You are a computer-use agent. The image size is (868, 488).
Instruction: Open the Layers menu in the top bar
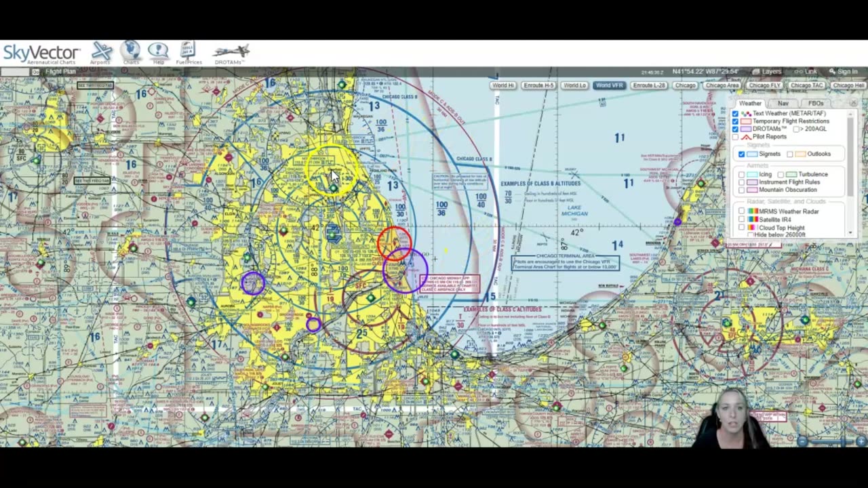click(x=767, y=72)
